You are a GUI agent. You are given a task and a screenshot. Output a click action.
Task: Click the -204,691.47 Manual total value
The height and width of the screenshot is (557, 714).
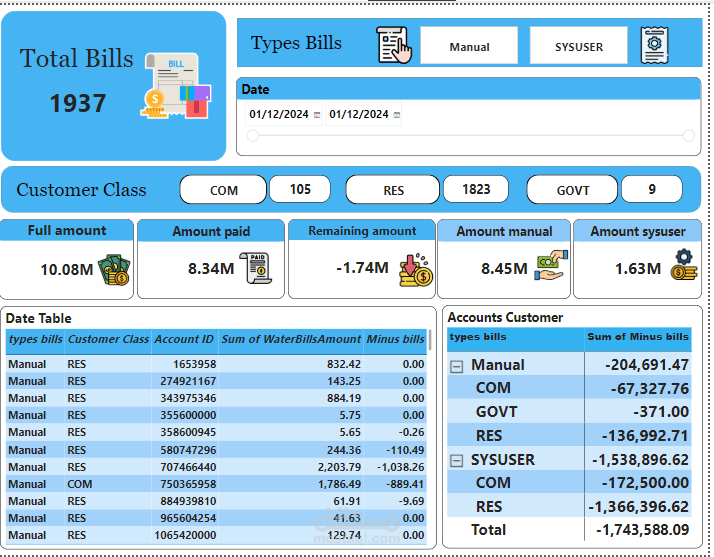[x=647, y=365]
